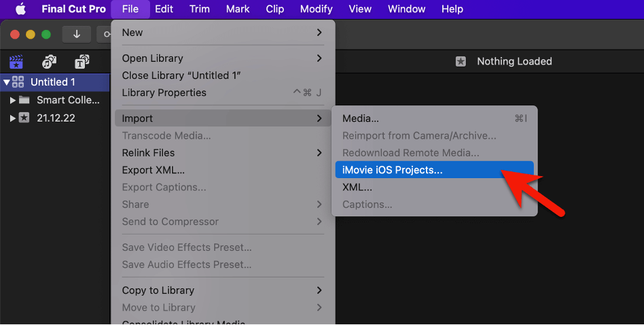Close the open File menu
The width and height of the screenshot is (644, 325).
tap(130, 9)
